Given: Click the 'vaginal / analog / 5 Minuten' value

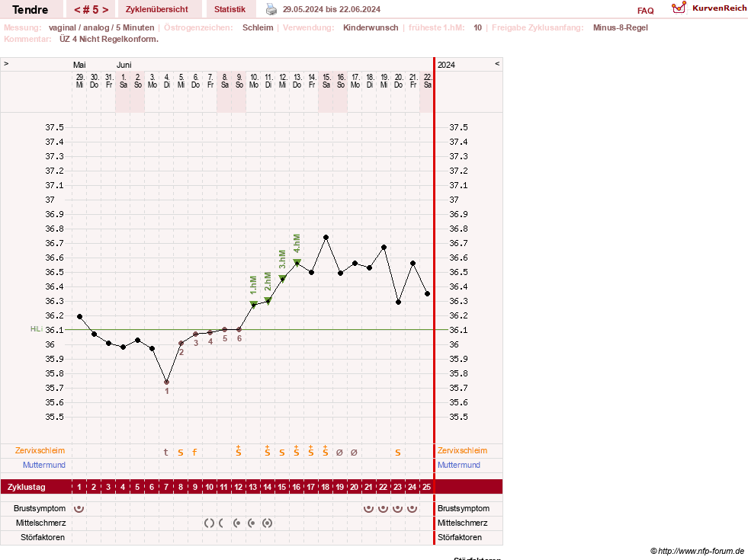Looking at the screenshot, I should click(x=101, y=27).
